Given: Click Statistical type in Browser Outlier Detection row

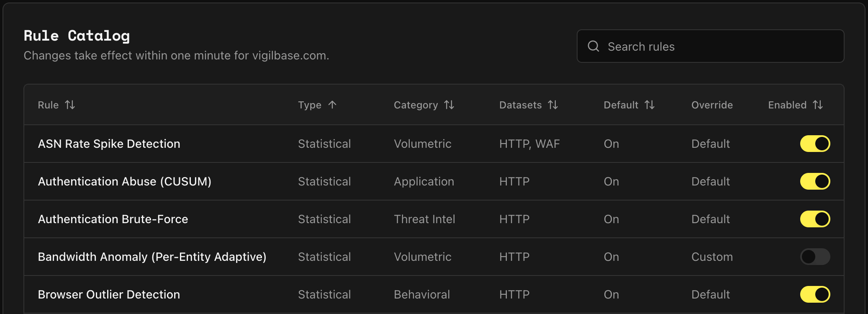Looking at the screenshot, I should (324, 294).
